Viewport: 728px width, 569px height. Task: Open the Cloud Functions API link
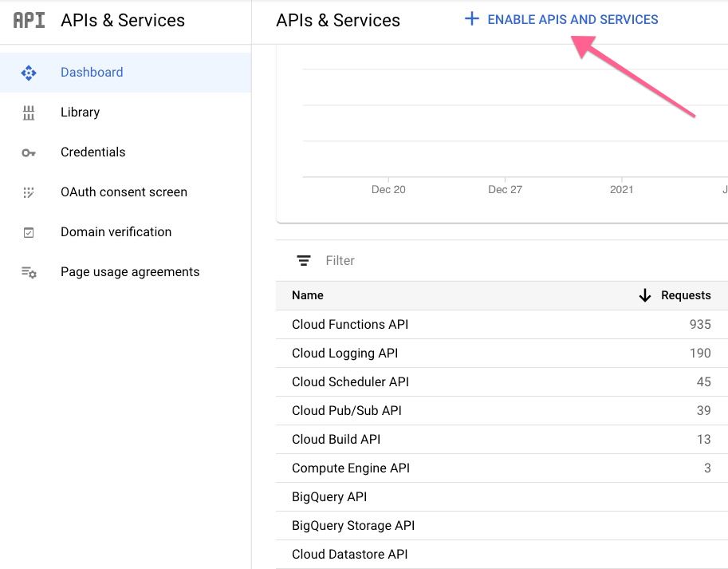coord(350,325)
